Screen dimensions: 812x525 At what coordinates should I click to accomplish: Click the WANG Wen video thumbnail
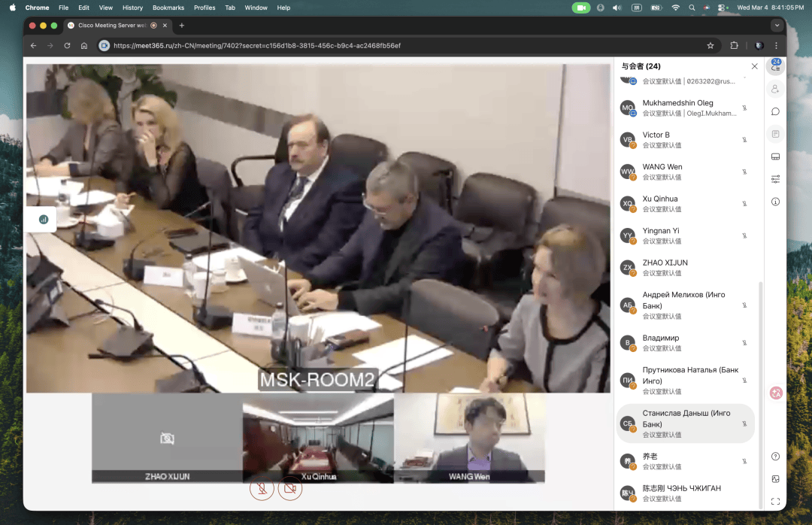[469, 439]
